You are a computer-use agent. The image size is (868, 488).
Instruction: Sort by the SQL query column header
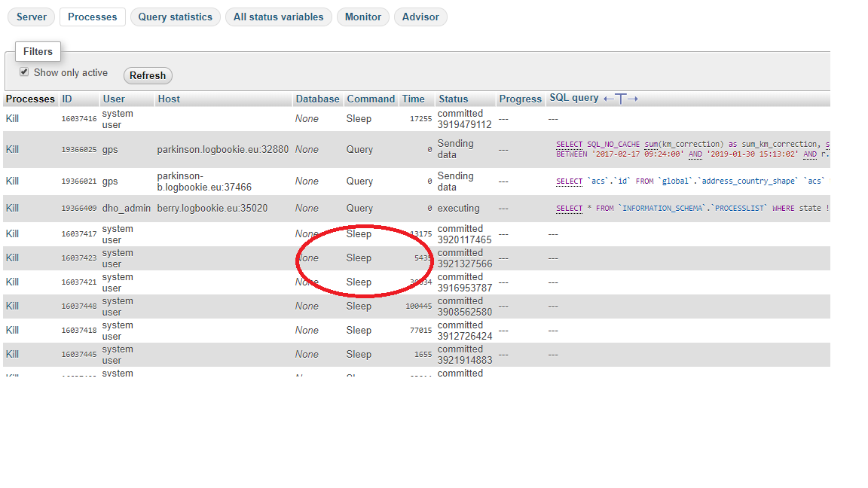point(574,98)
